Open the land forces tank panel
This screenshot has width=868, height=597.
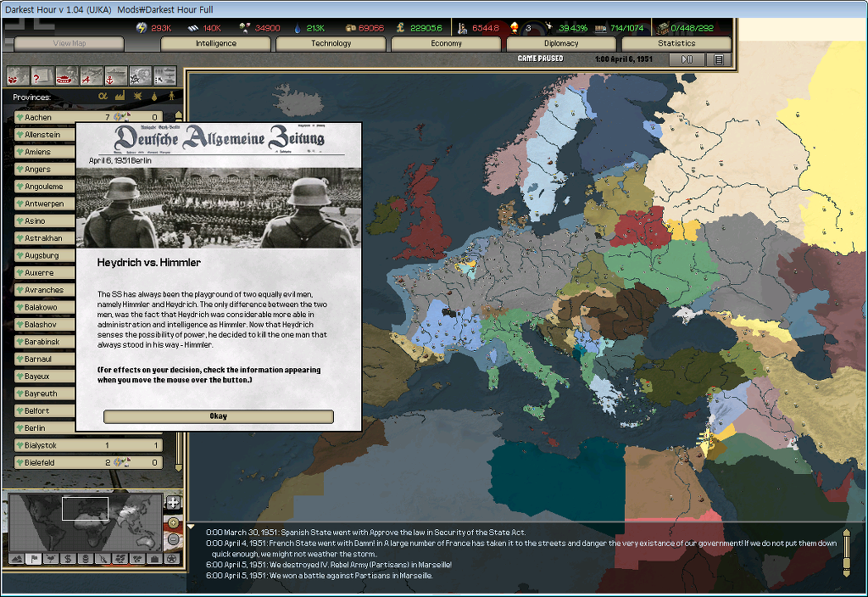[x=67, y=76]
